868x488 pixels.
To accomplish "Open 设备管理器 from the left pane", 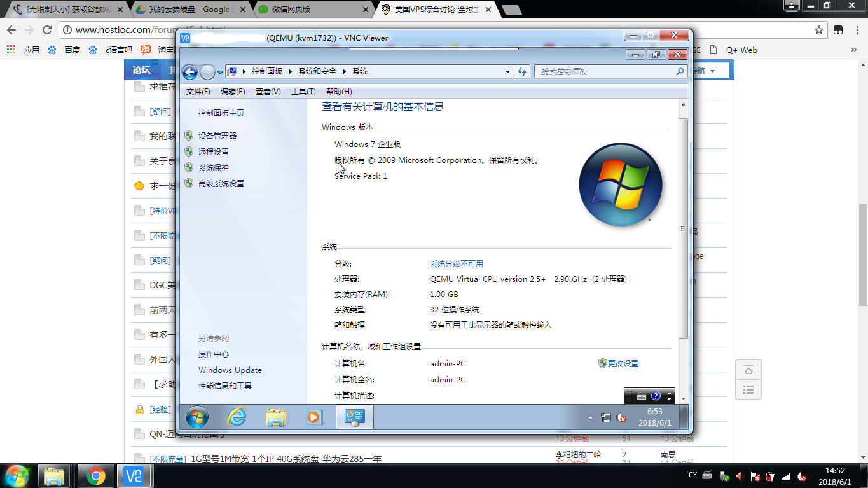I will click(x=217, y=136).
